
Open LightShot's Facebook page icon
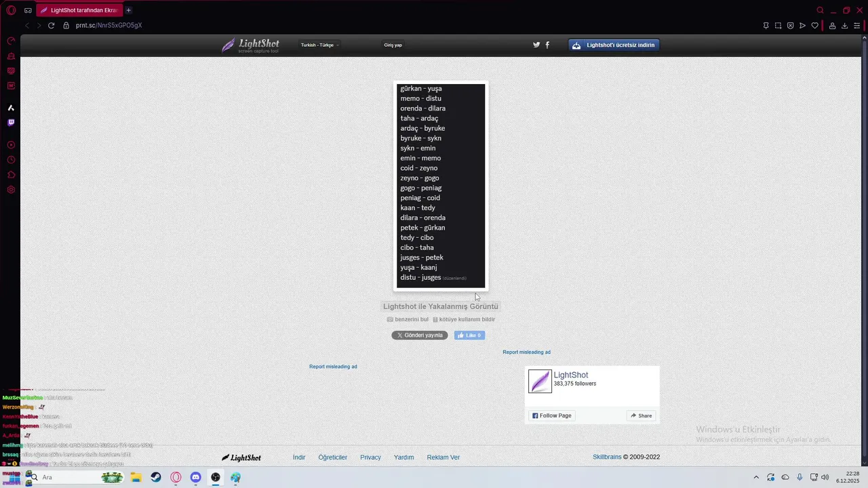click(547, 45)
